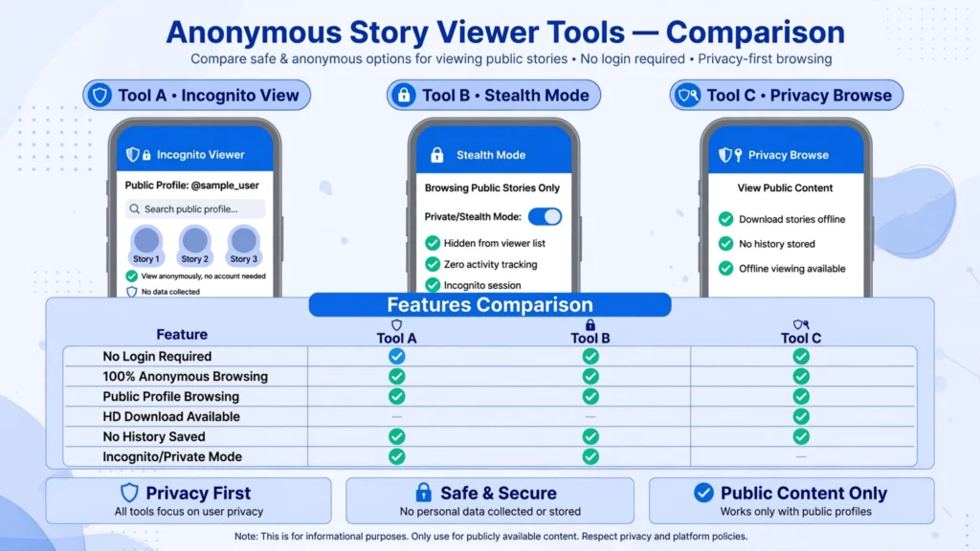
Task: Click the Features Comparison banner
Action: click(490, 304)
